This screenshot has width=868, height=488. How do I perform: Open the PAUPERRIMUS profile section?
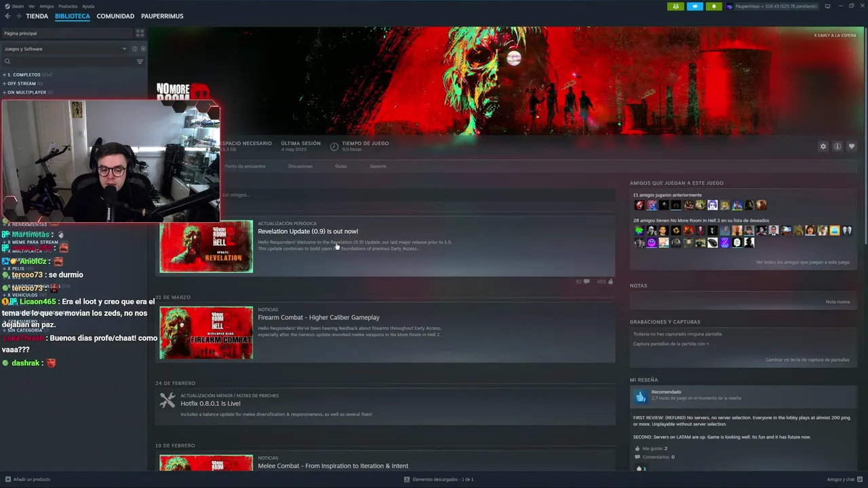click(162, 16)
